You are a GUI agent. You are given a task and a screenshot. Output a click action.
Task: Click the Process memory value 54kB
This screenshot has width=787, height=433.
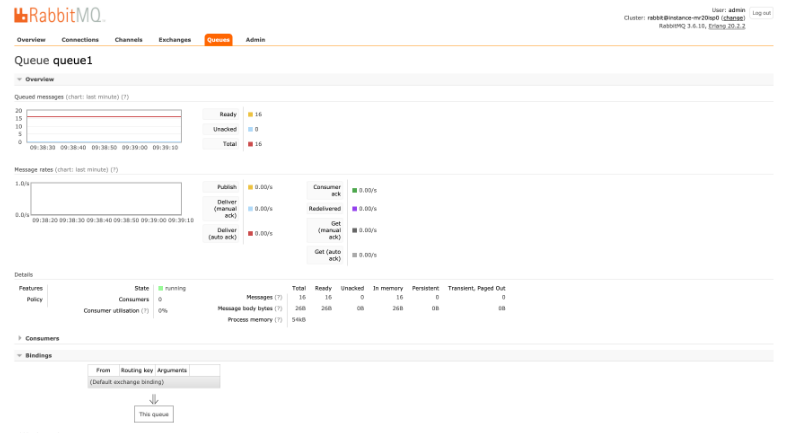[x=299, y=320]
